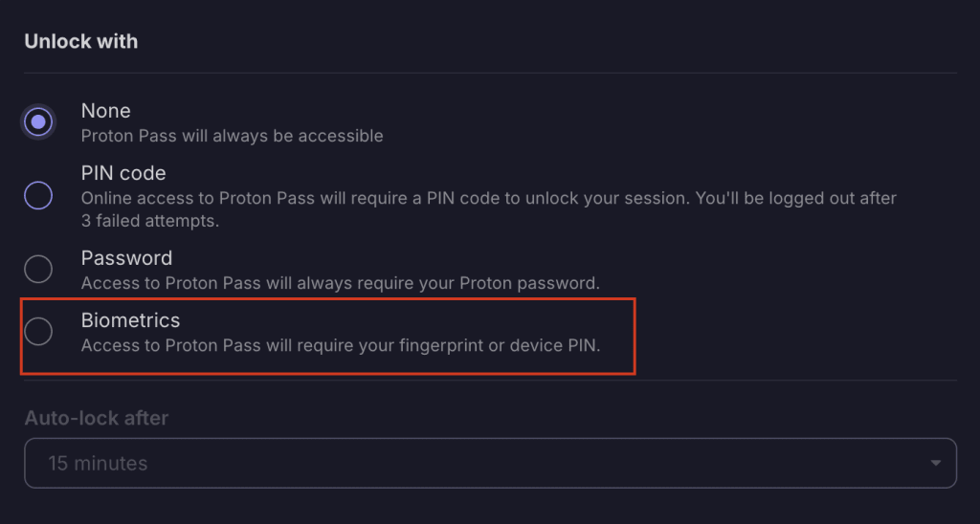Click the "3 failed attempts" text line
The height and width of the screenshot is (524, 980).
(150, 221)
